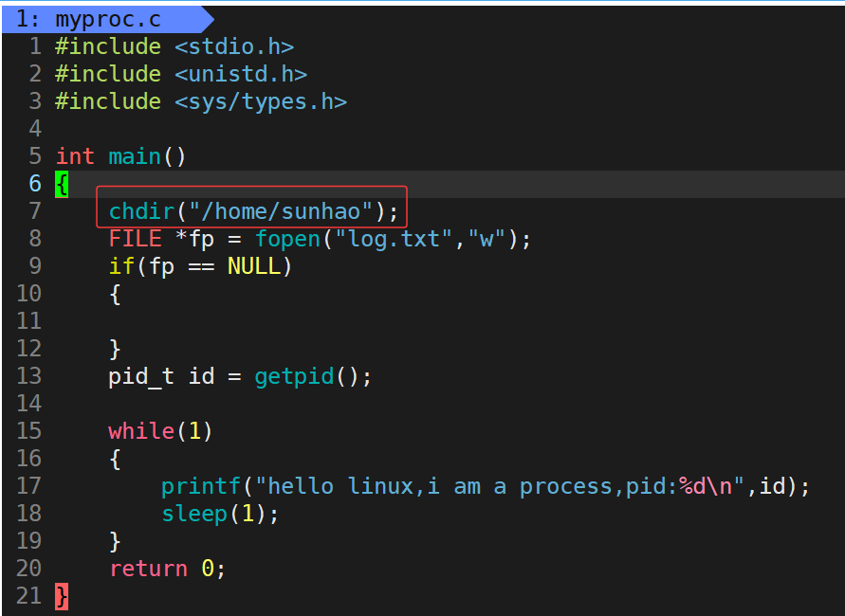Click the '*fp' pointer declaration
This screenshot has width=845, height=616.
194,239
